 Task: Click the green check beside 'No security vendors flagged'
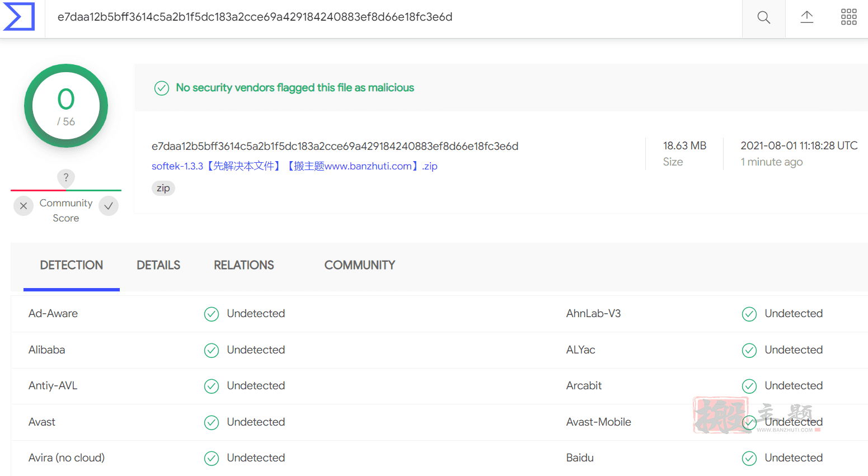click(x=162, y=88)
